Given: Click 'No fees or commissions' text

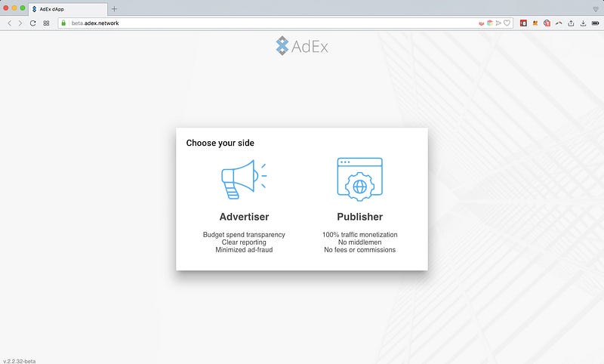Looking at the screenshot, I should [x=360, y=250].
